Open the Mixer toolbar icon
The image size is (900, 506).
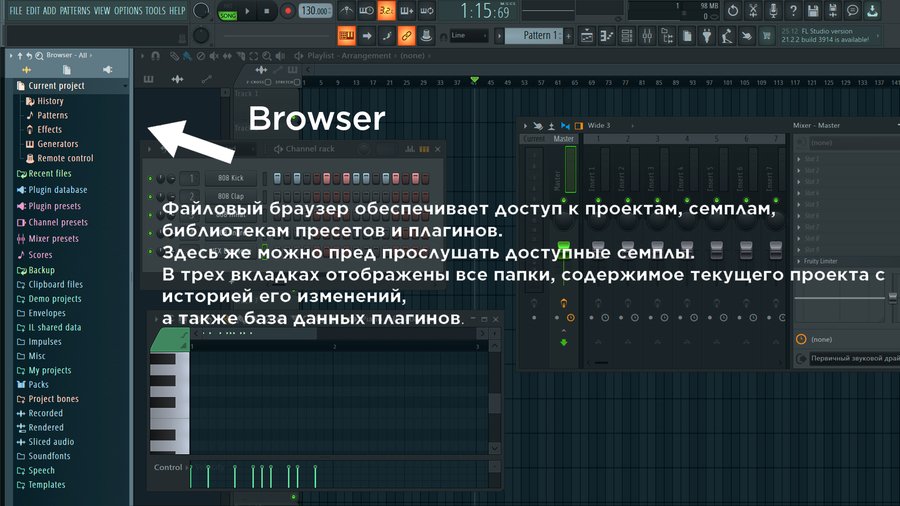coord(647,36)
